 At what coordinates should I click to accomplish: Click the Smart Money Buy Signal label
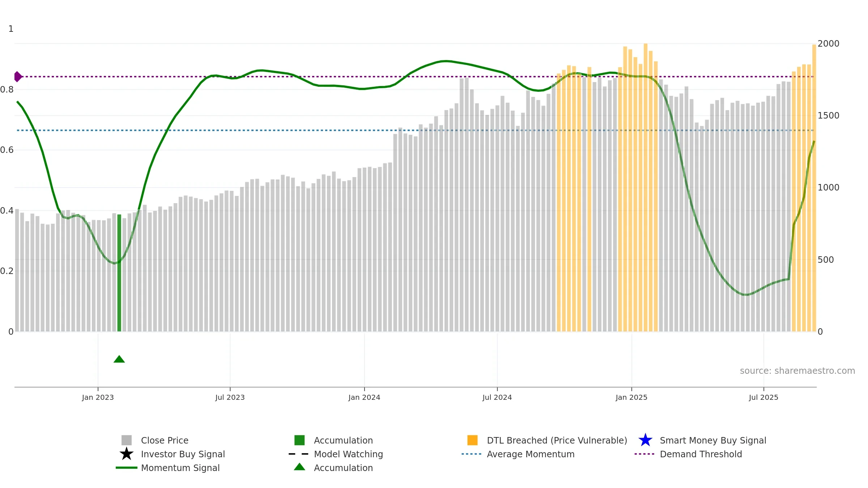(x=713, y=440)
